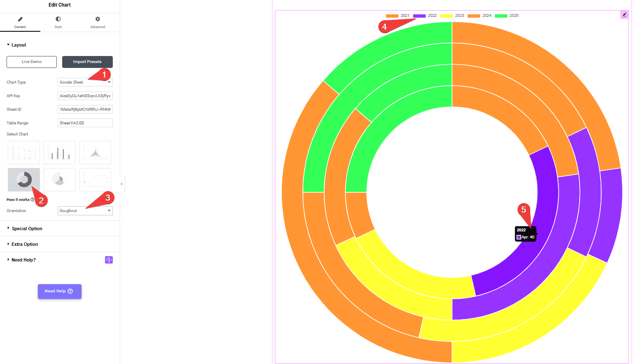The width and height of the screenshot is (641, 364).
Task: Choose the scatter chart thumbnail
Action: coord(95,180)
